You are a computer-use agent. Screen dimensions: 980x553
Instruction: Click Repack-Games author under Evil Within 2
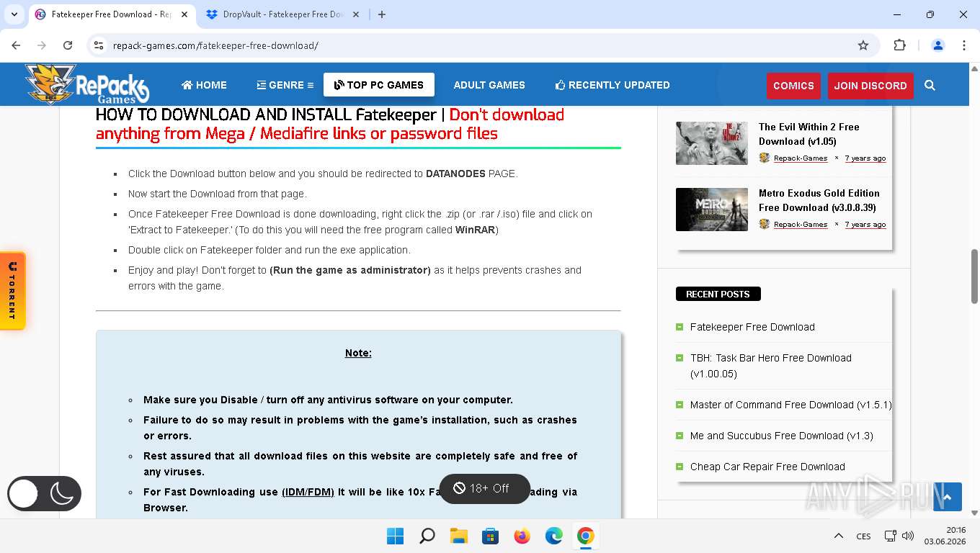click(800, 158)
